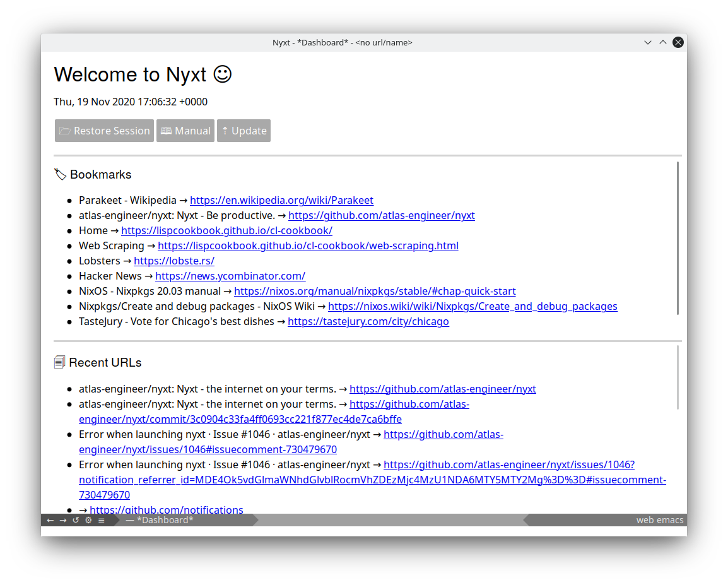Viewport: 728px width, 585px height.
Task: Click the Update button
Action: coord(244,131)
